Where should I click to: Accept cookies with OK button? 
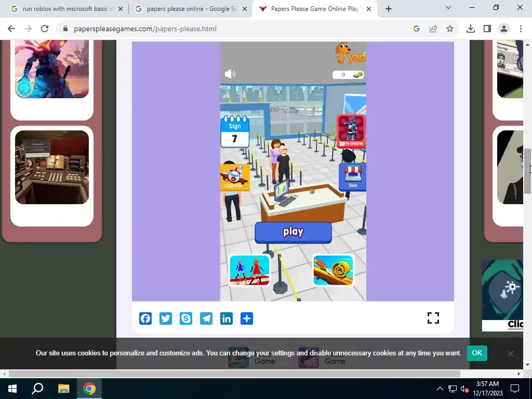coord(477,353)
